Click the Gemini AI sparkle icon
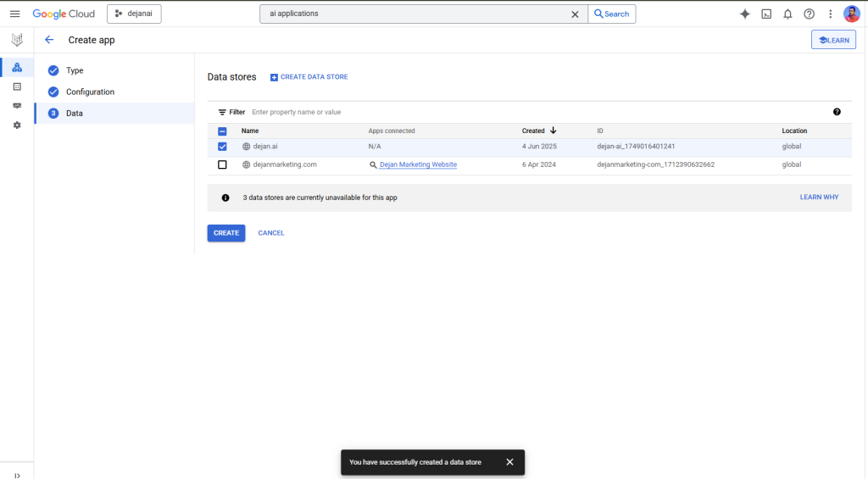Screen dimensions: 868x479 tap(744, 14)
